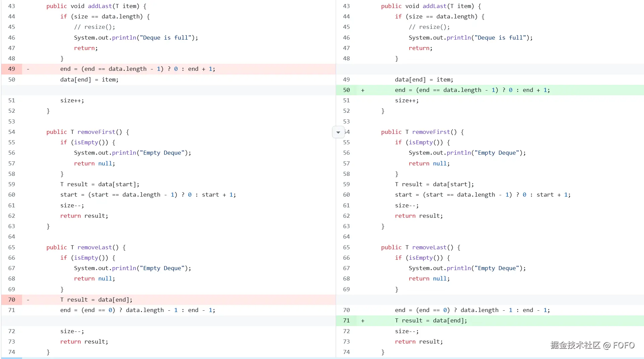Click 'addLast' method name in the left pane
This screenshot has height=359, width=644.
point(100,6)
